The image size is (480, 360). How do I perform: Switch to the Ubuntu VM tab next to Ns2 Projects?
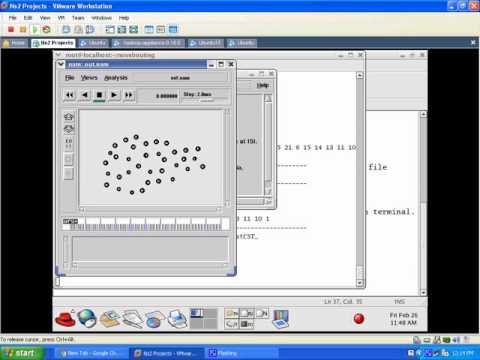click(x=94, y=43)
